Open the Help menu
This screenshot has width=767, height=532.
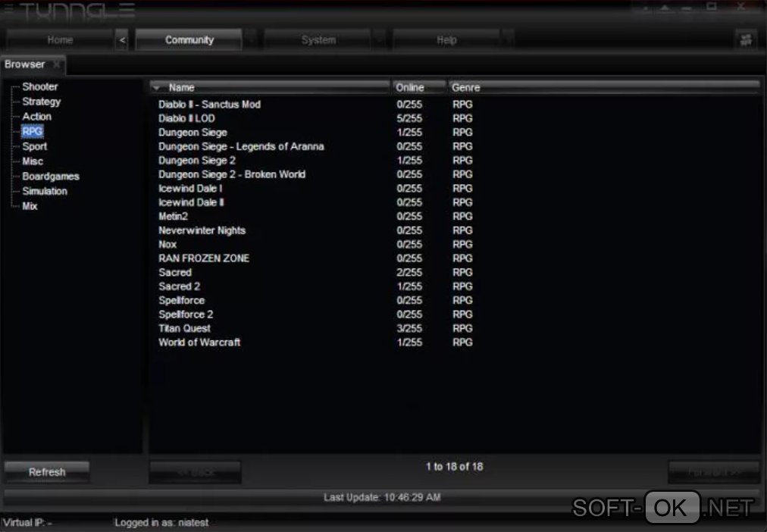[446, 39]
